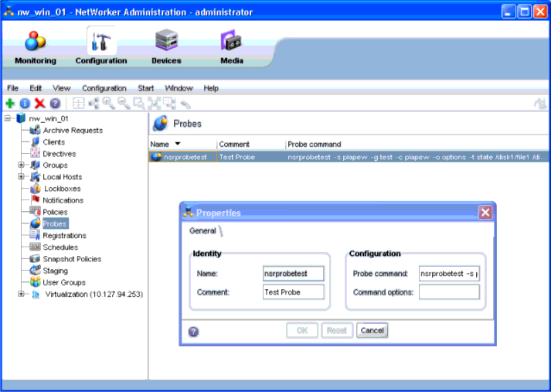Click the nsrprobetest row probe icon
Screen dimensions: 551x392
[x=156, y=157]
